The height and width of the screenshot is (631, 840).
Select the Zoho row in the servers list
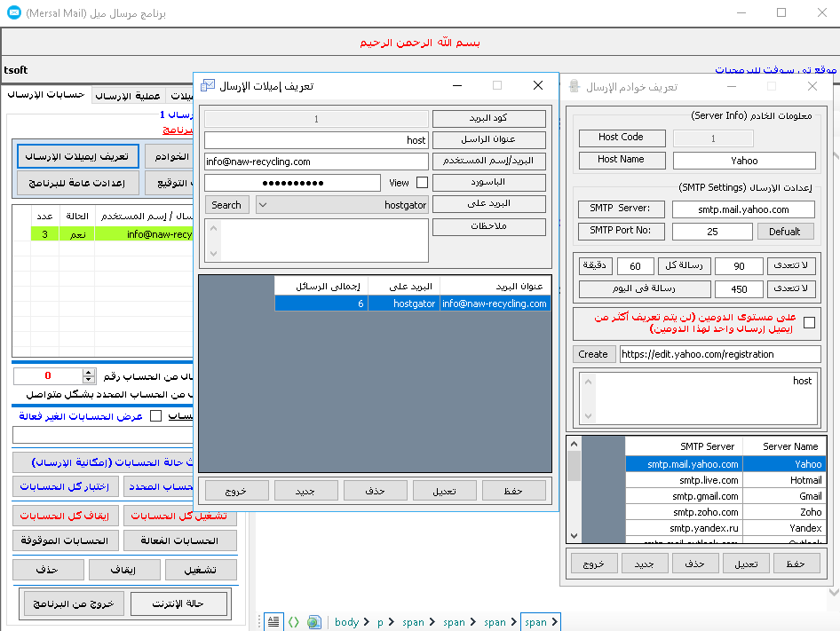(725, 512)
